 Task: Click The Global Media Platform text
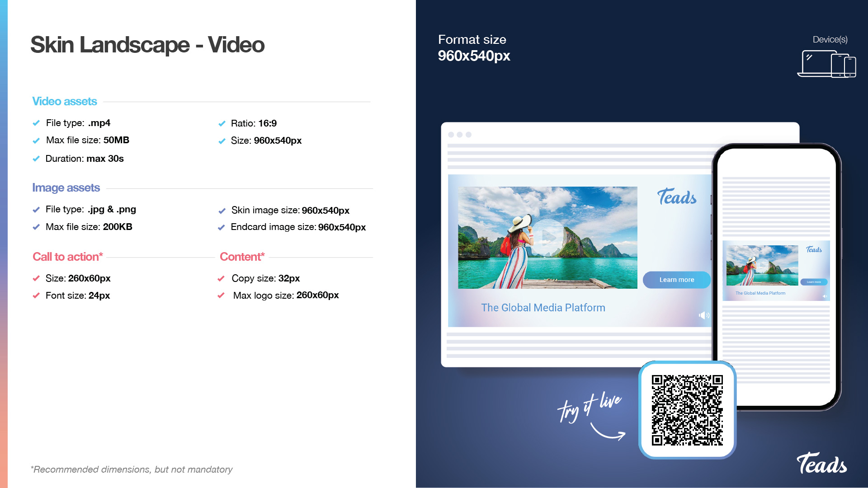tap(543, 308)
